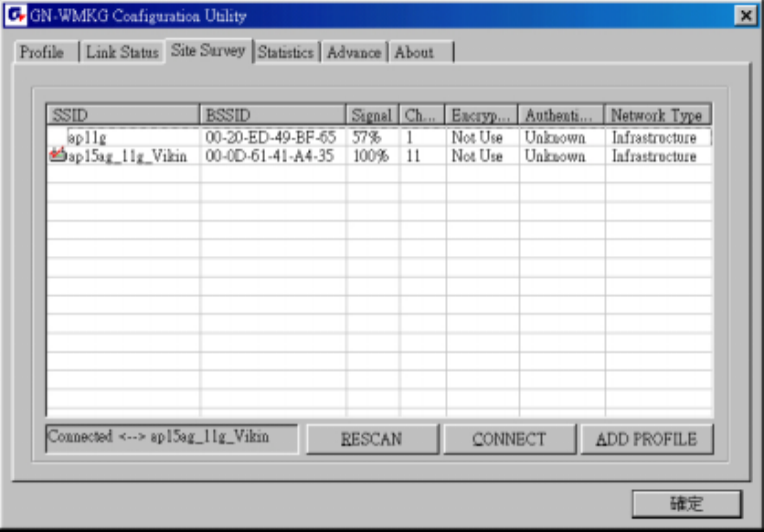Click channel value 1 of ap11g
This screenshot has width=764, height=532.
[x=409, y=137]
